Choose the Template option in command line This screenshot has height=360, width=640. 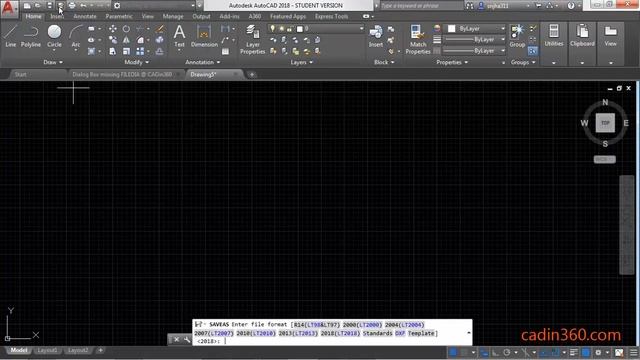pos(421,333)
